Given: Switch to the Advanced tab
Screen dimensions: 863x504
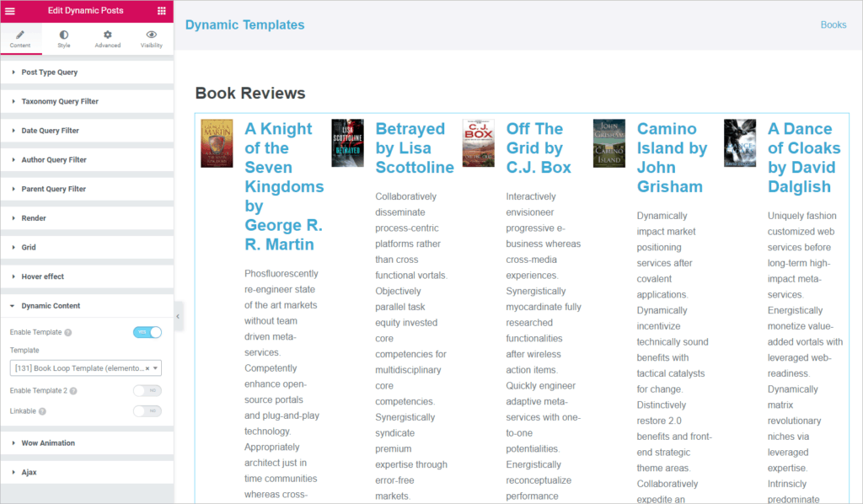Looking at the screenshot, I should (x=108, y=39).
